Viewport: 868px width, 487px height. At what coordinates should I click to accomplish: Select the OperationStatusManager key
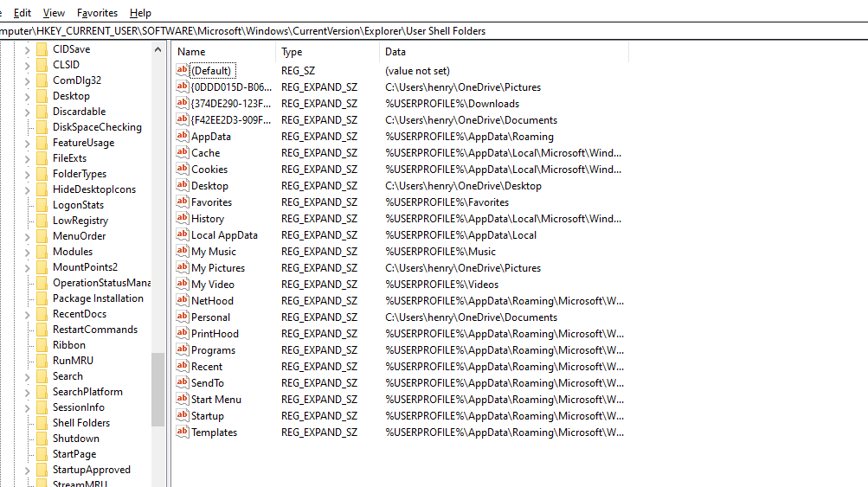coord(101,283)
